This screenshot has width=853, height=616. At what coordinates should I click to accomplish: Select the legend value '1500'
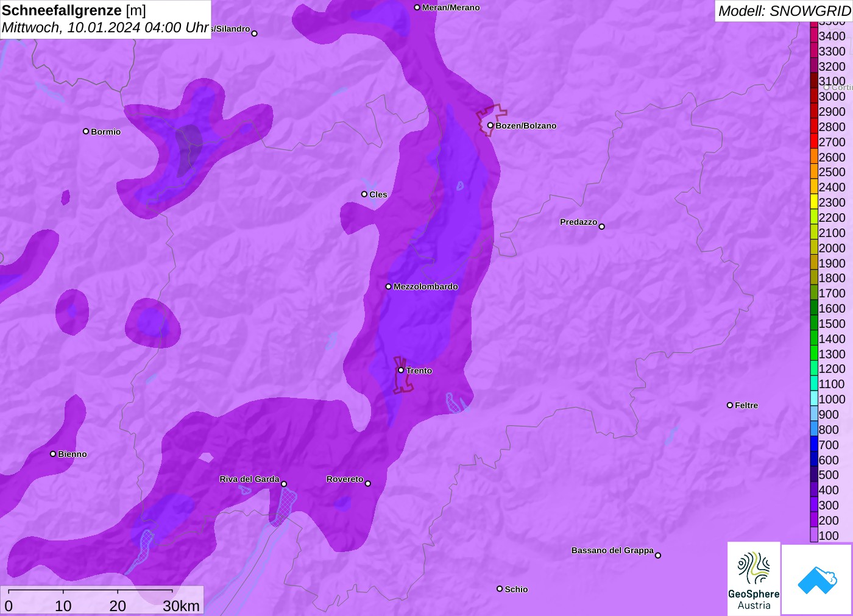click(x=832, y=324)
